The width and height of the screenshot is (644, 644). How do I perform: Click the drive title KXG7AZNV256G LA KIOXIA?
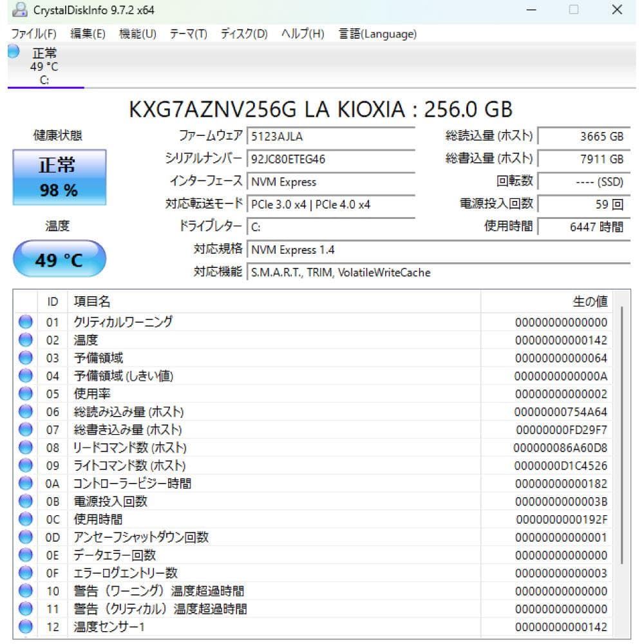[320, 109]
